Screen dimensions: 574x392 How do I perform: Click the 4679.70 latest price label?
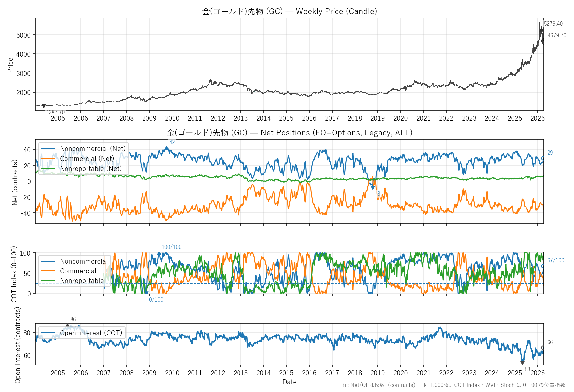[557, 35]
